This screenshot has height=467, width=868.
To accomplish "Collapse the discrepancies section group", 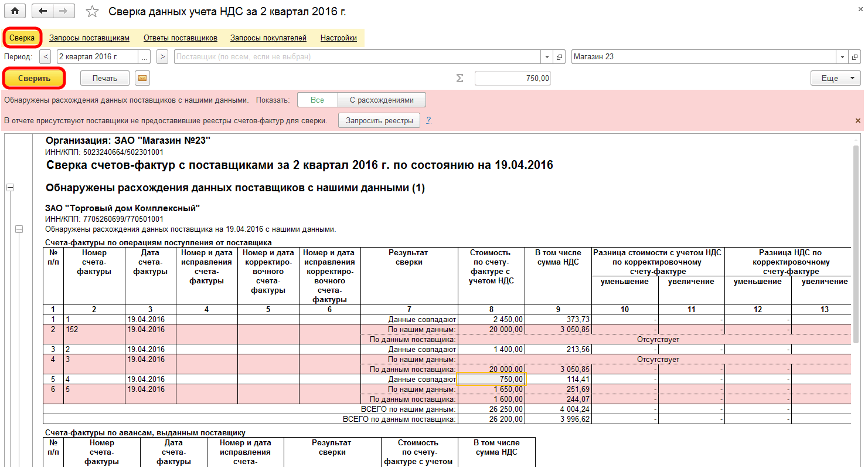I will (9, 188).
